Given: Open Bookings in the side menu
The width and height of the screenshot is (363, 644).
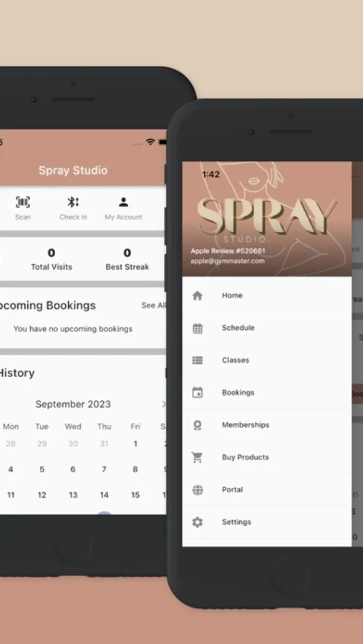Looking at the screenshot, I should pos(267,393).
